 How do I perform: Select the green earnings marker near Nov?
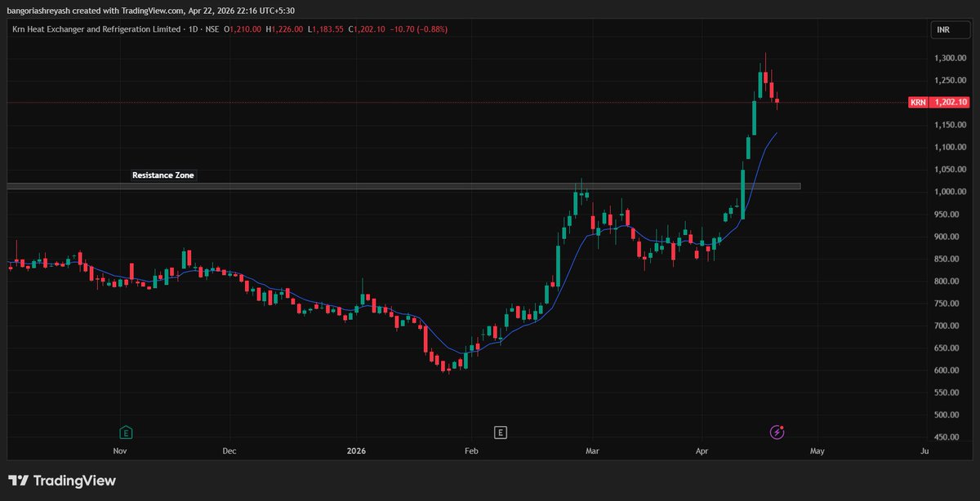(x=125, y=432)
